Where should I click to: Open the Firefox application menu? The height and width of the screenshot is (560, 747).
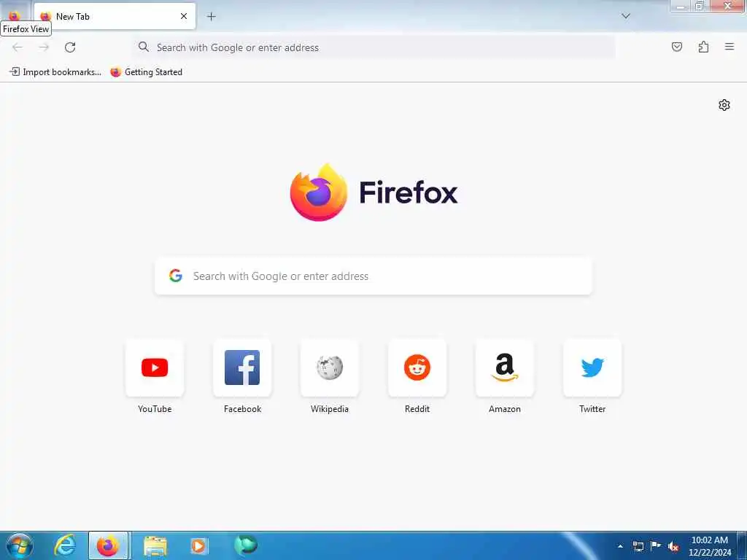pos(729,47)
